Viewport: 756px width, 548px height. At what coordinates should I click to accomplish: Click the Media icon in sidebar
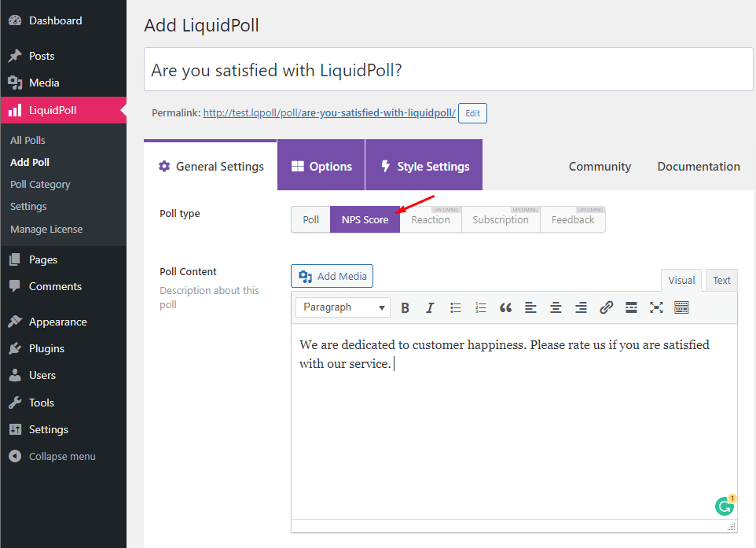tap(15, 83)
